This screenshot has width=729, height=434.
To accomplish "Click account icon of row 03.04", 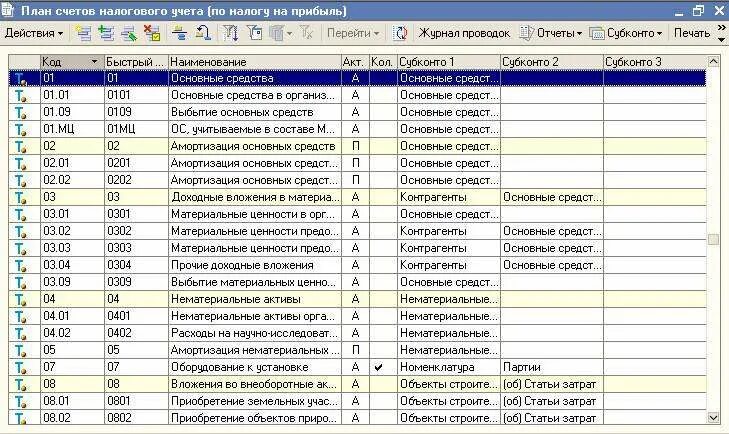I will tap(20, 266).
